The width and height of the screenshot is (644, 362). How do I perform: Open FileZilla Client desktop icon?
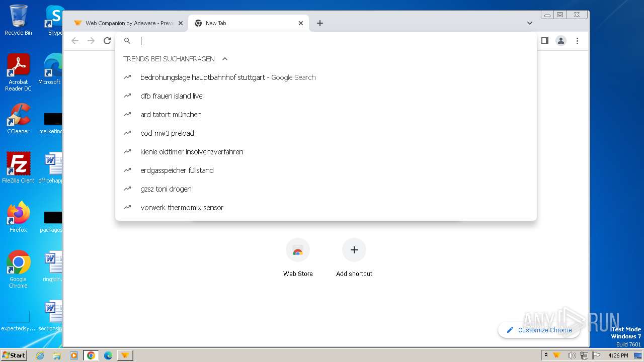(18, 168)
